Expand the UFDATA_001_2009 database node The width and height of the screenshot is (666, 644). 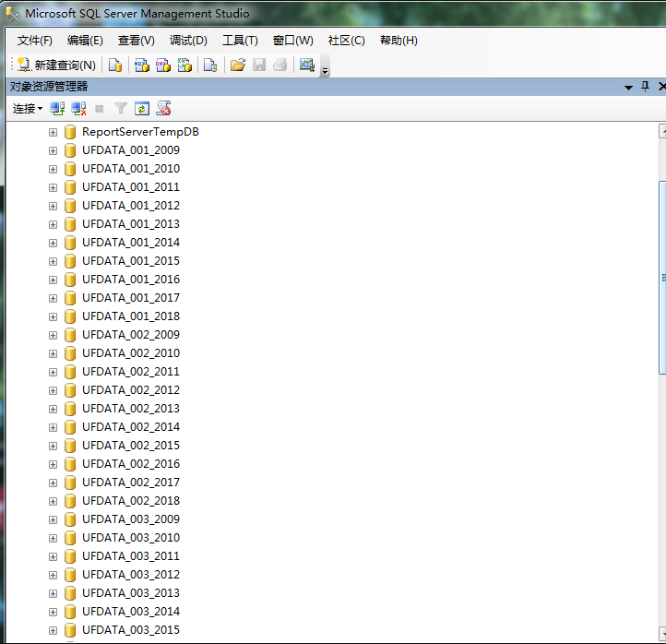(53, 150)
